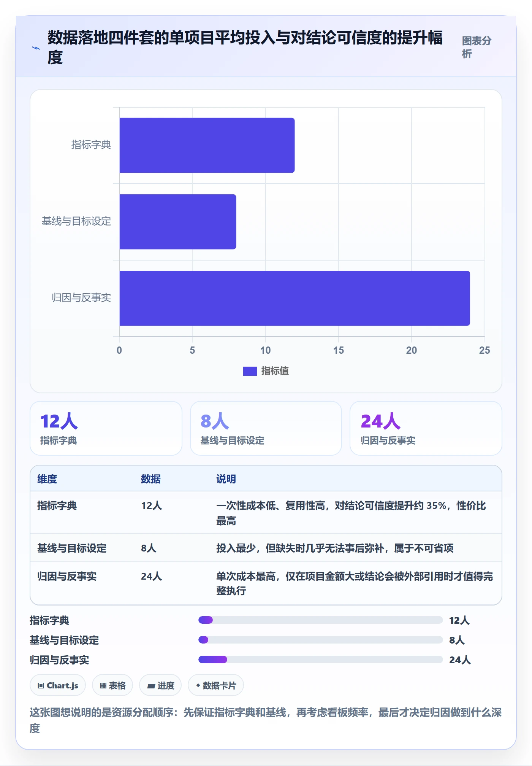Toggle the 指标值 legend color swatch
This screenshot has height=766, width=532.
pyautogui.click(x=250, y=371)
